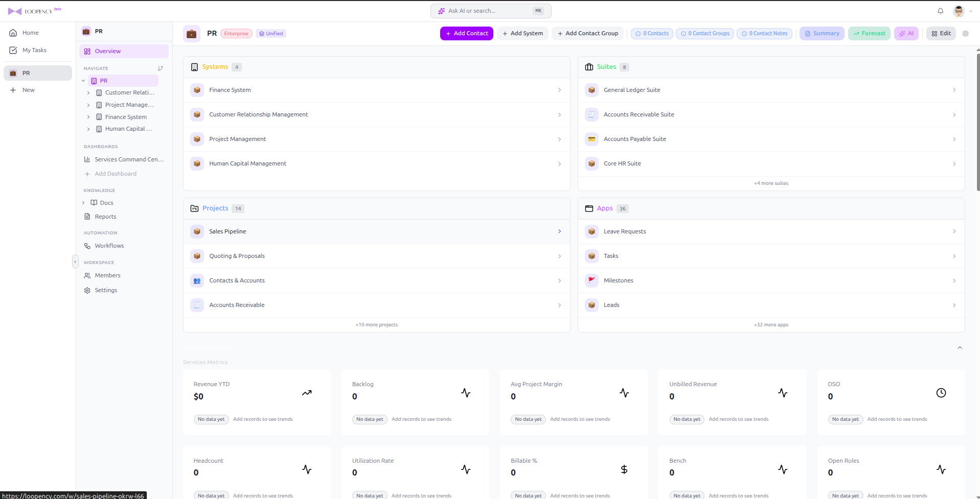
Task: Click the Add Contact button
Action: coord(466,33)
